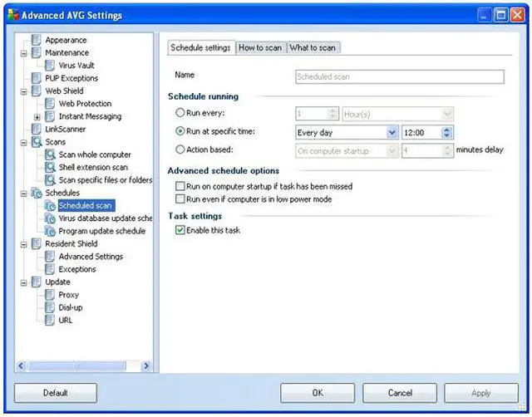Click the Dial-up page icon
Screen dimensions: 532x417
pos(50,307)
